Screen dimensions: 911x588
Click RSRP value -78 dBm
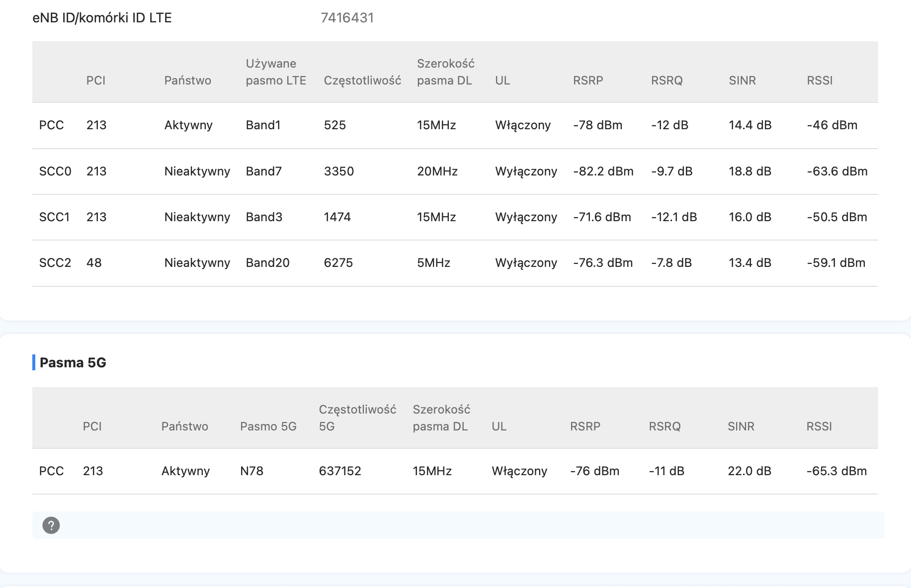tap(597, 125)
